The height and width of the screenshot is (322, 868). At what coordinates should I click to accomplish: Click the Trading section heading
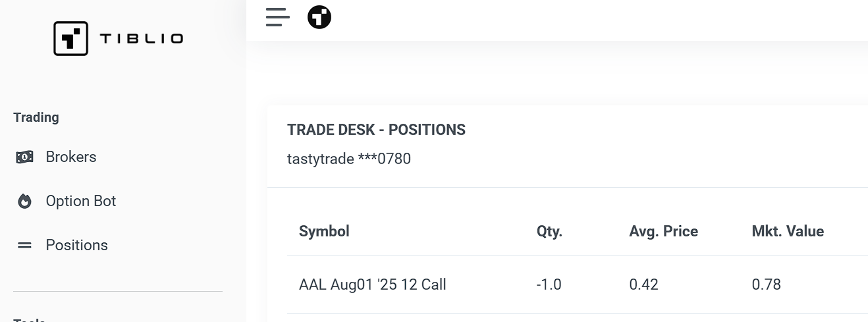tap(36, 117)
